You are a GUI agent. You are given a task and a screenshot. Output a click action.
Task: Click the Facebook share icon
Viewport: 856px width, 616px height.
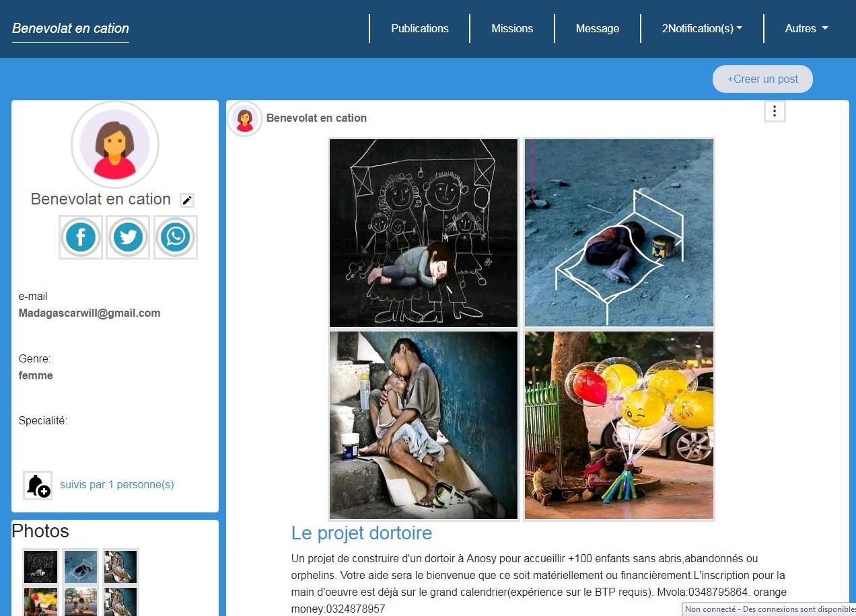pos(81,237)
